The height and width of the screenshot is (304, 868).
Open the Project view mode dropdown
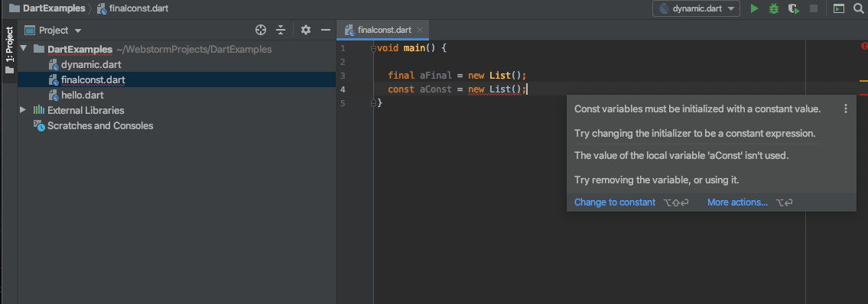[53, 31]
